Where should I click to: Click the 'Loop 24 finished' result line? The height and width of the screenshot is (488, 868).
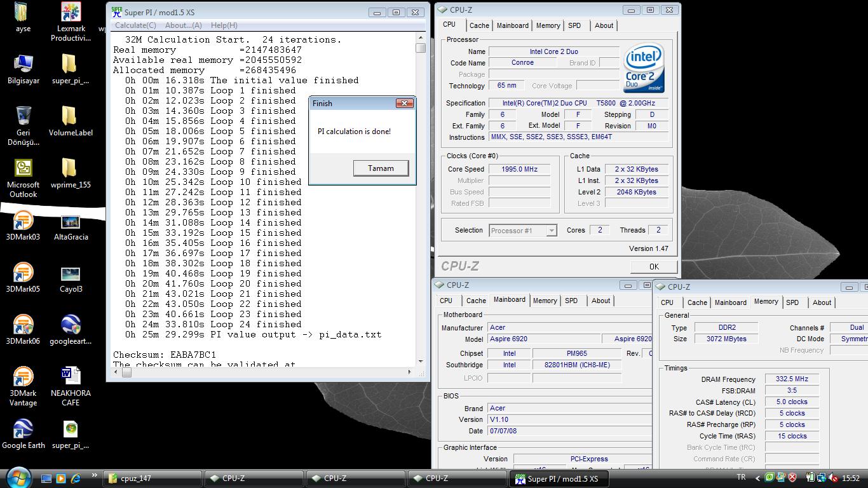click(213, 324)
